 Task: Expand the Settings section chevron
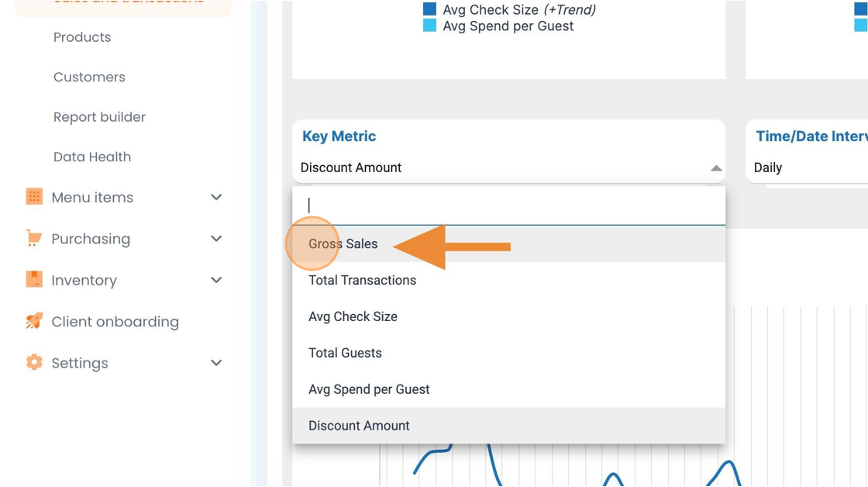[x=216, y=363]
